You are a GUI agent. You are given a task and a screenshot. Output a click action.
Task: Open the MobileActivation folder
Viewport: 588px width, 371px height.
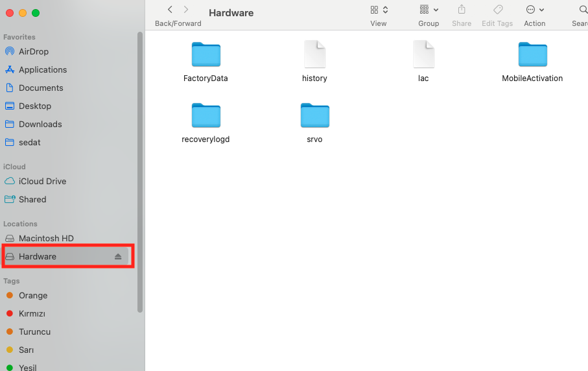tap(532, 55)
